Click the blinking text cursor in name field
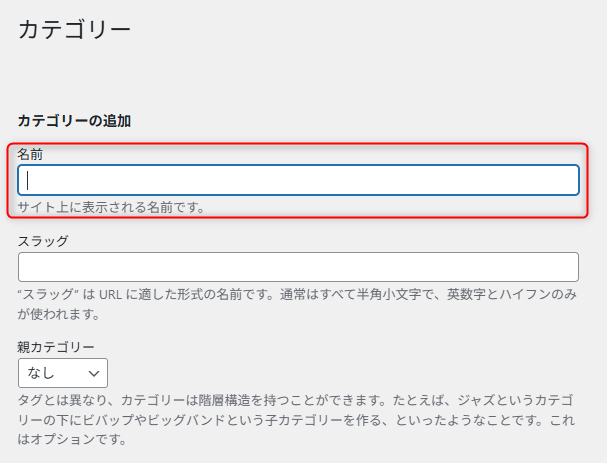The width and height of the screenshot is (607, 463). [x=27, y=180]
